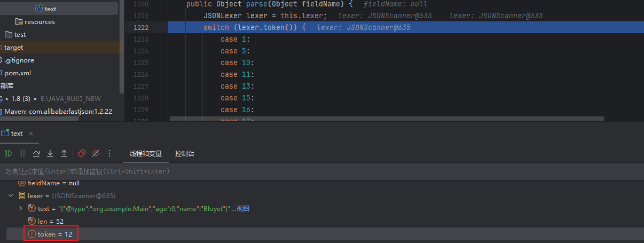The height and width of the screenshot is (243, 644).
Task: Click the test folder icon
Action: point(8,35)
